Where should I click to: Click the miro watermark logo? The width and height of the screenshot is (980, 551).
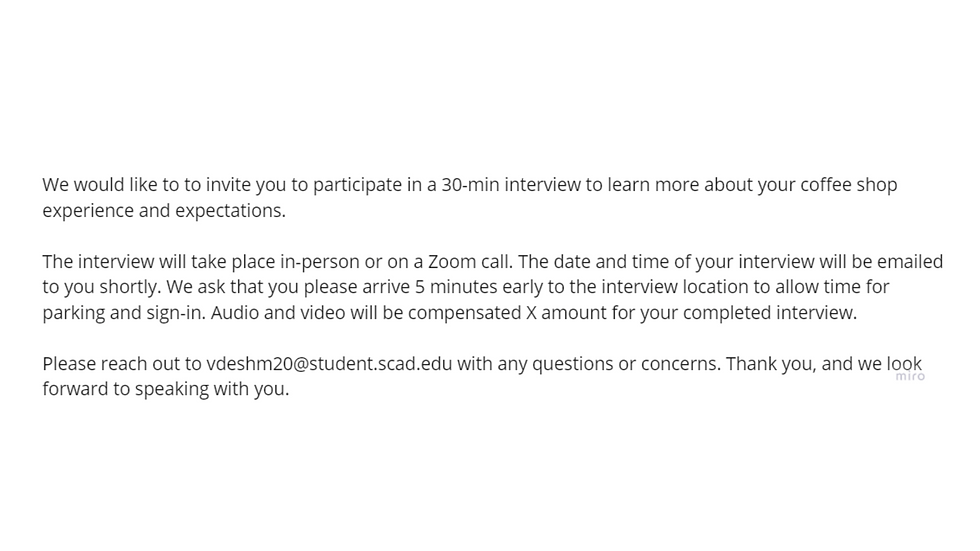click(x=910, y=376)
